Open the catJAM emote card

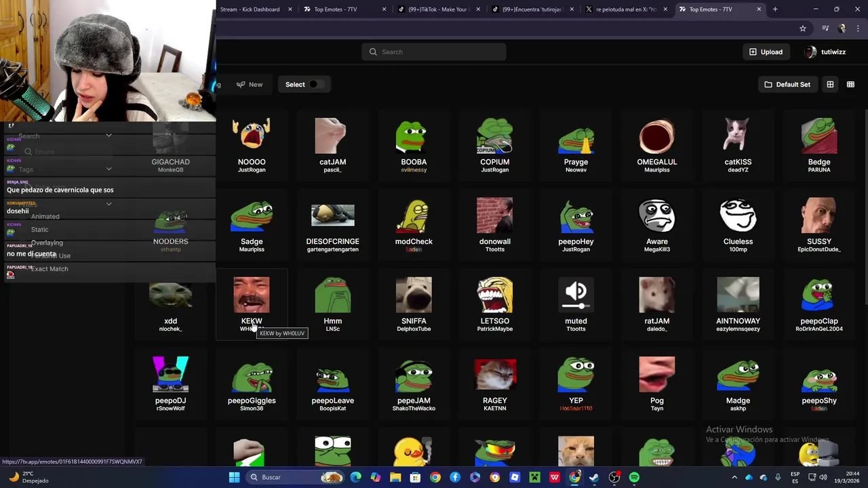click(333, 145)
